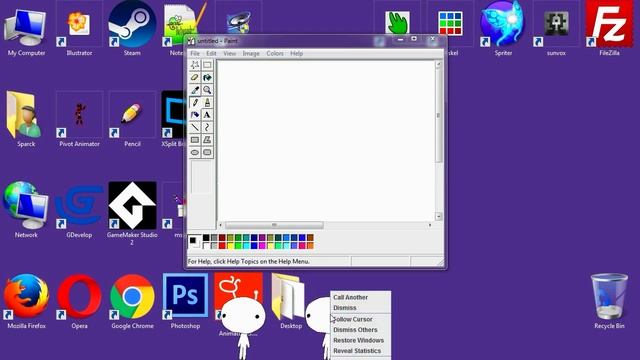Choose the Rounded Rectangle tool

pos(207,152)
